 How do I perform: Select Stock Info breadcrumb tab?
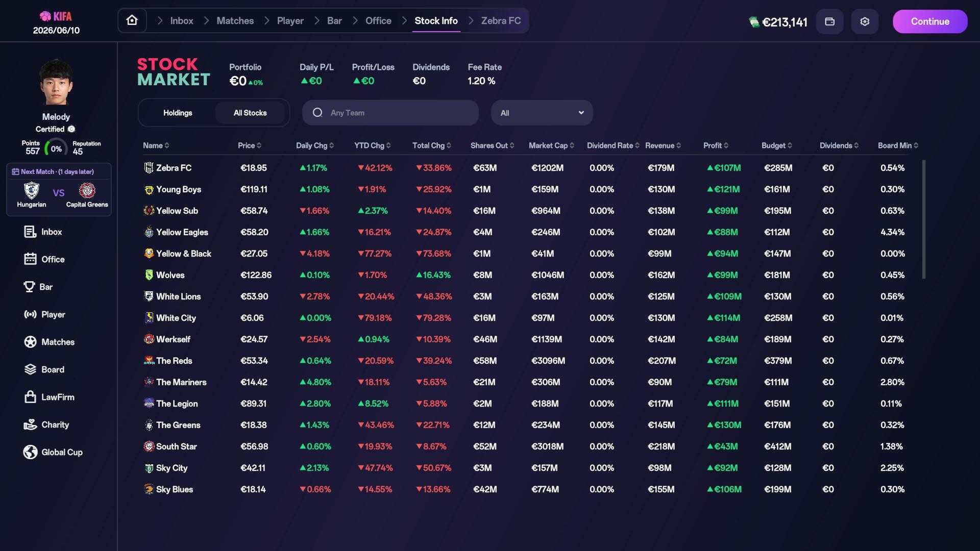(436, 21)
